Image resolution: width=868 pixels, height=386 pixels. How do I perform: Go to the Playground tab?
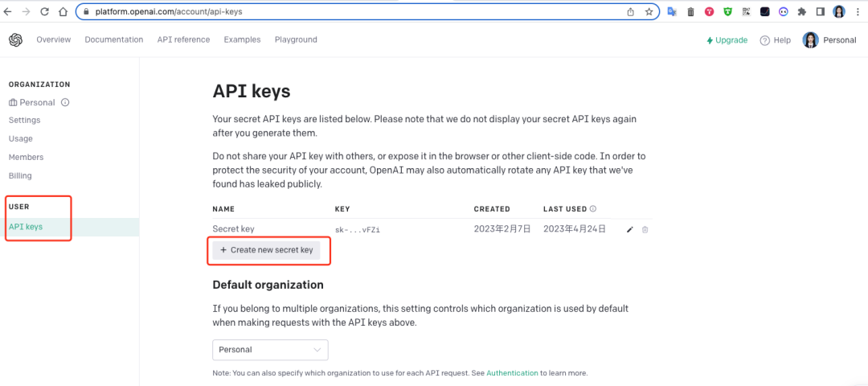coord(296,39)
